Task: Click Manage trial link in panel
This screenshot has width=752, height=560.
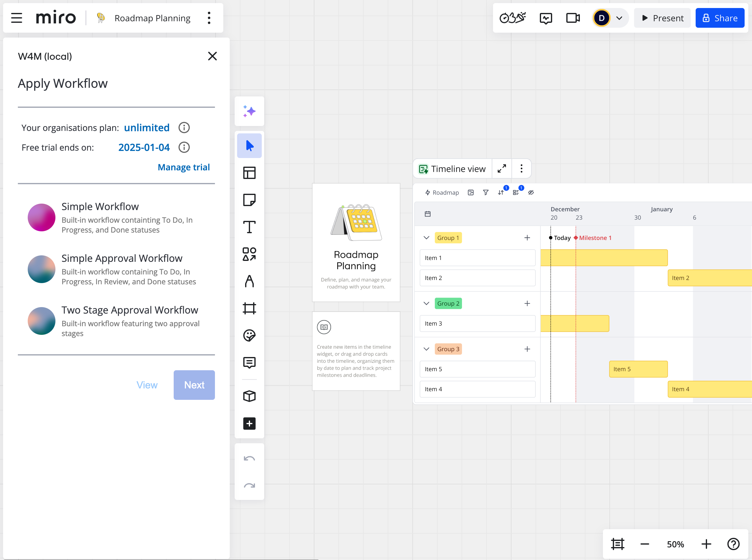Action: point(184,167)
